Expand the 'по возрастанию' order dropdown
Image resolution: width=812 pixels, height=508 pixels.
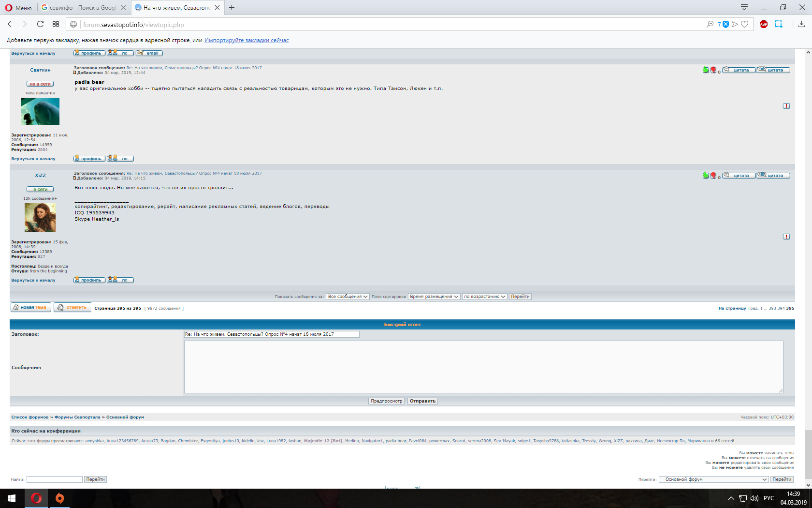(484, 297)
